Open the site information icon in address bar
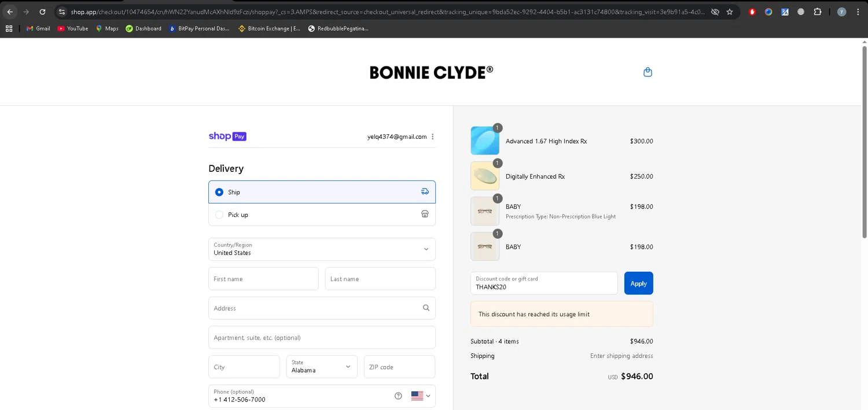This screenshot has height=410, width=868. [62, 12]
